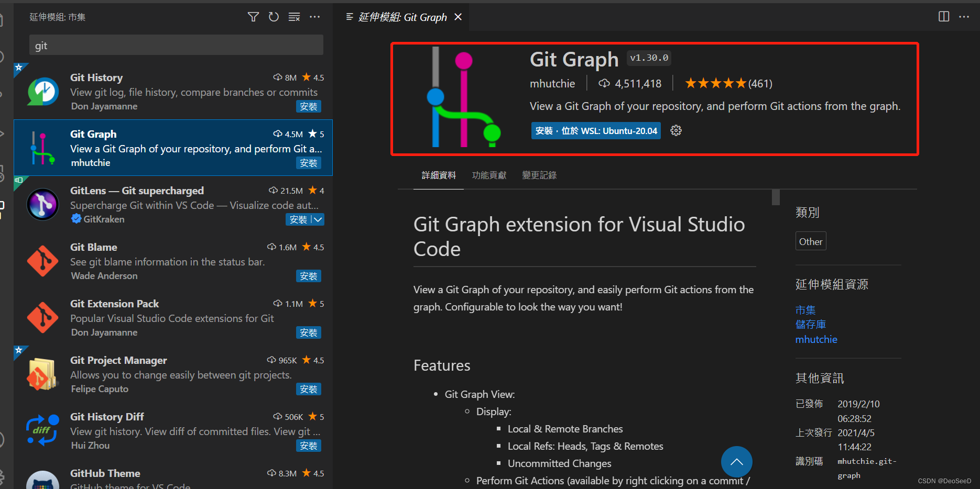Click the large Git Graph logo
The width and height of the screenshot is (980, 489).
coord(463,97)
